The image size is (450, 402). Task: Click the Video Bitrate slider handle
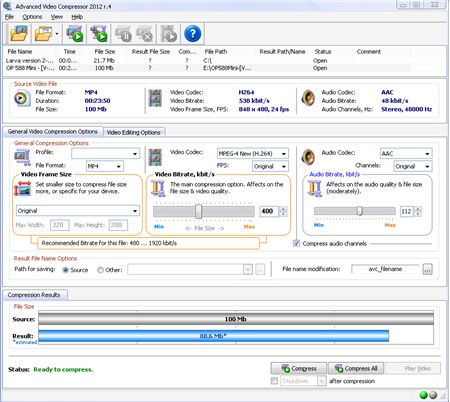click(198, 211)
